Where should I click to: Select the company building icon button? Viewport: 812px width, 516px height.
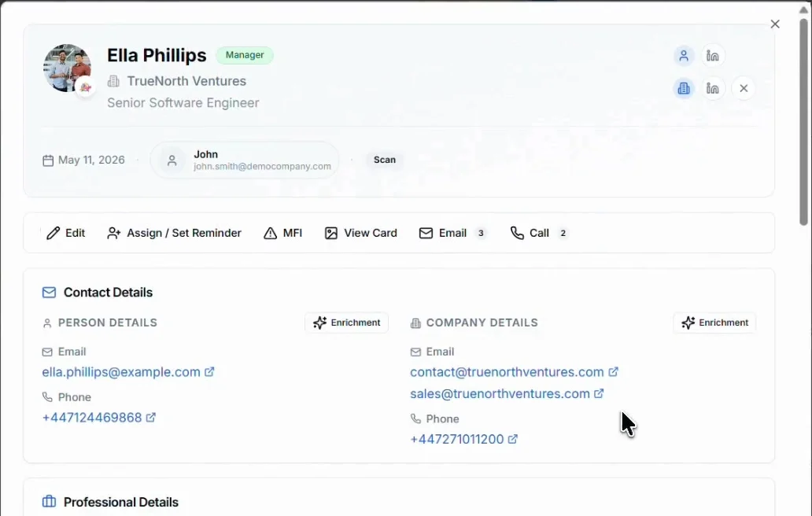tap(684, 89)
